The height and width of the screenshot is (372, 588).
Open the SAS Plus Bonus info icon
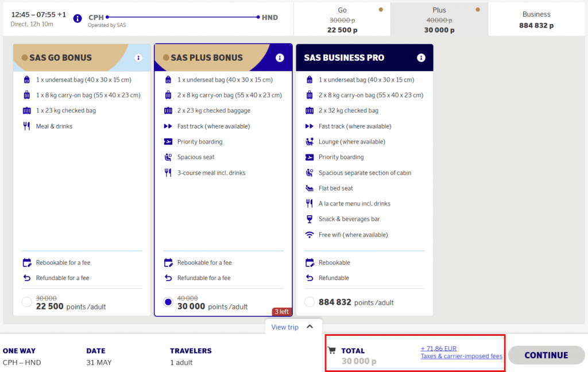[x=280, y=58]
